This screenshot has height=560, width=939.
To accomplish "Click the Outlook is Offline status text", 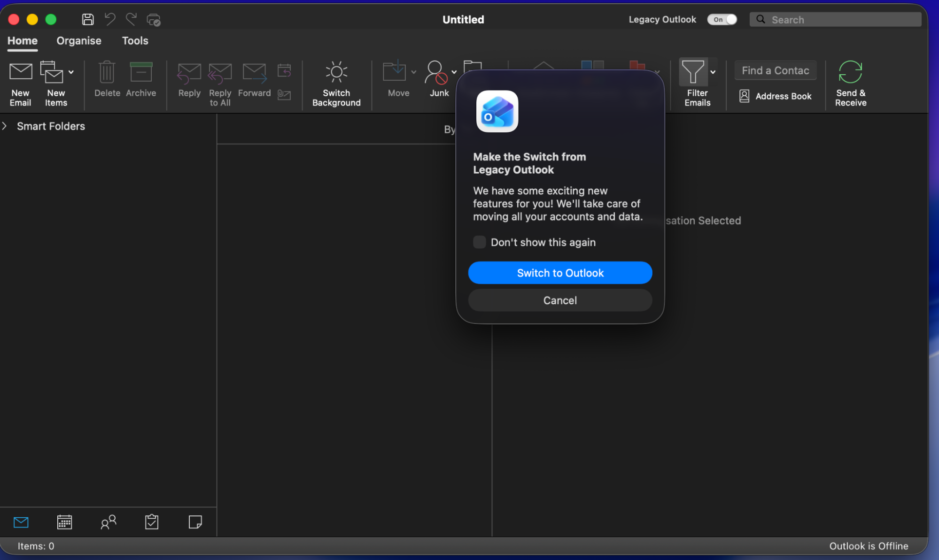I will 869,546.
